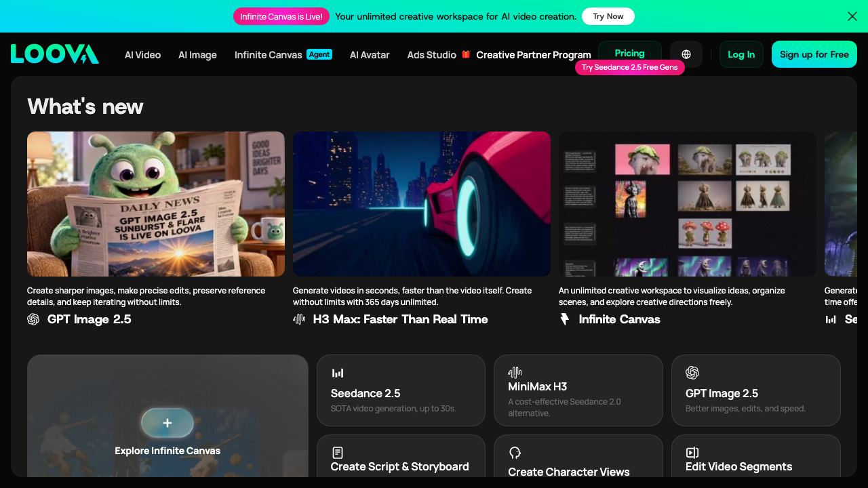Click 'Generate videos in seconds' description
Image resolution: width=868 pixels, height=488 pixels.
412,296
